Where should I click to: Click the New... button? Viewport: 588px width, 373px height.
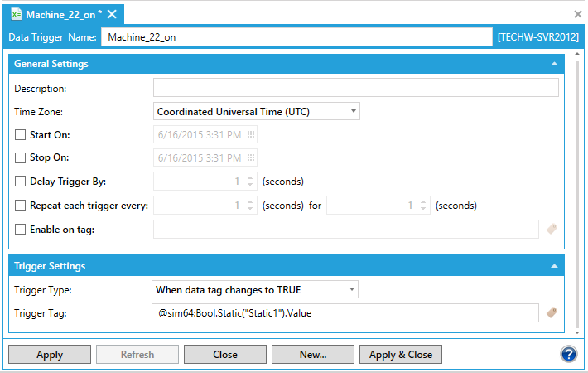coord(313,355)
